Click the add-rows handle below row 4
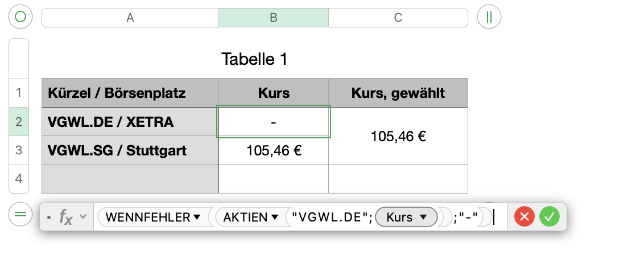 pyautogui.click(x=20, y=215)
